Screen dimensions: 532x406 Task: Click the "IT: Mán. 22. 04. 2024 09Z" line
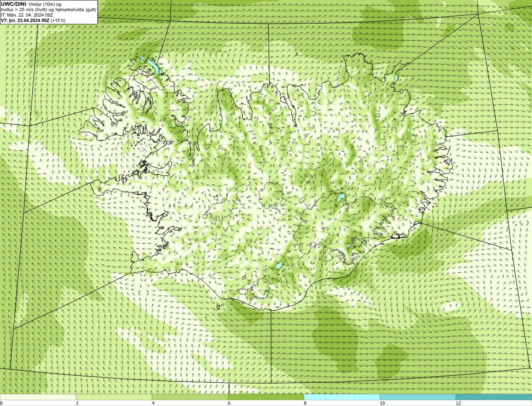coord(27,15)
